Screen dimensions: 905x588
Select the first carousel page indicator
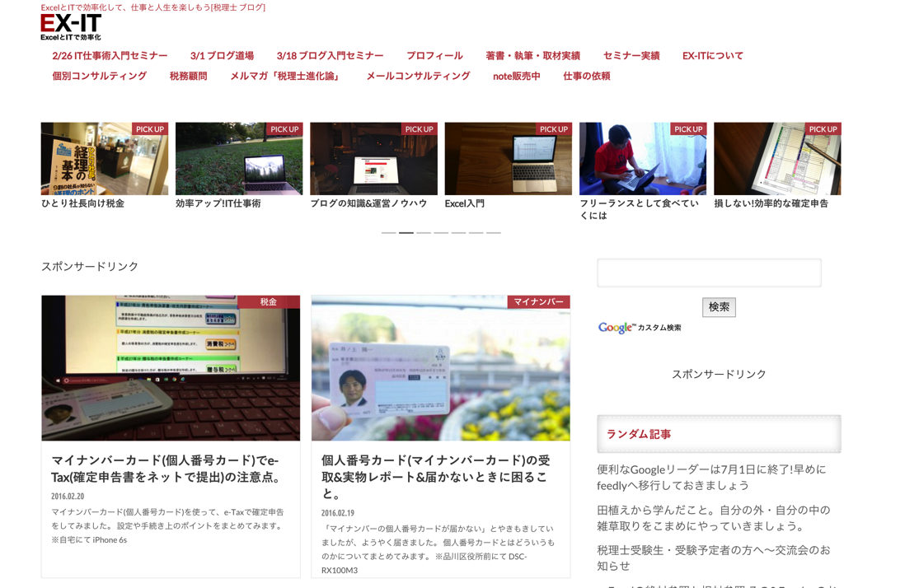point(388,233)
